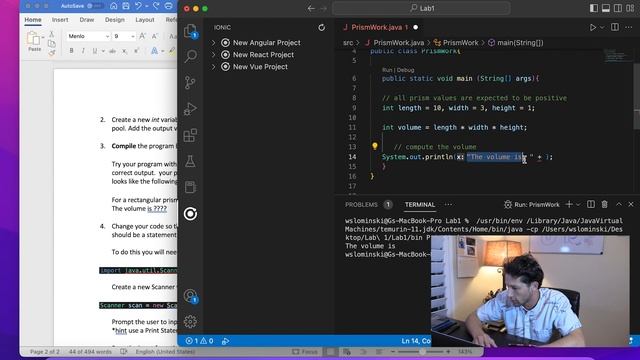Open the Search view in activity bar
This screenshot has height=360, width=640.
click(x=190, y=56)
